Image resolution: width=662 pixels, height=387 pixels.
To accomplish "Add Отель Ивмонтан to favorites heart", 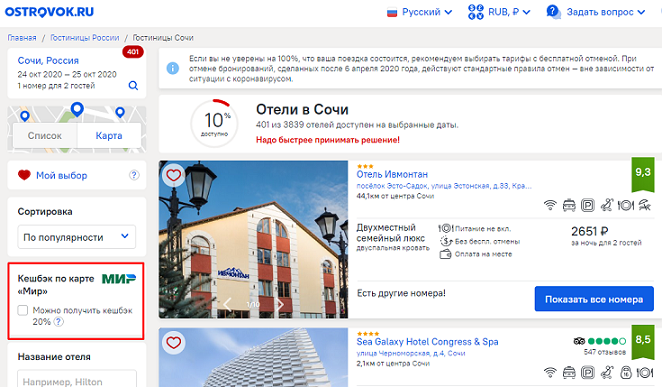I will pos(174,175).
